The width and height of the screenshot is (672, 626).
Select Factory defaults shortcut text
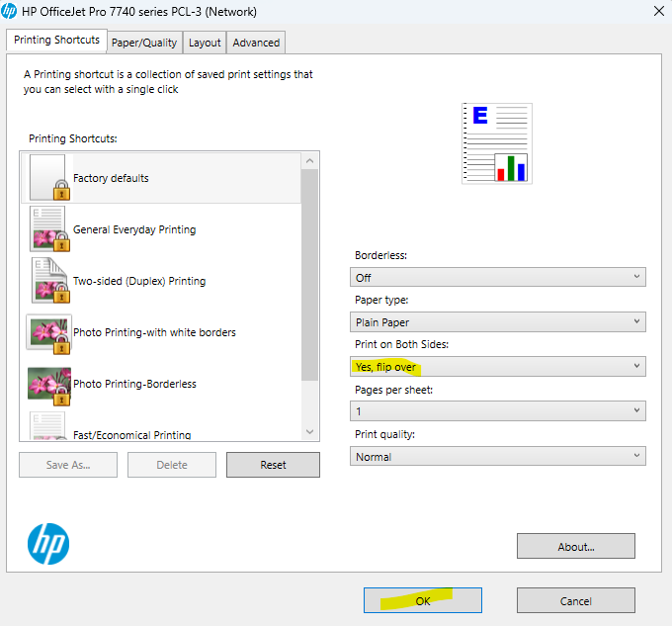pyautogui.click(x=111, y=178)
